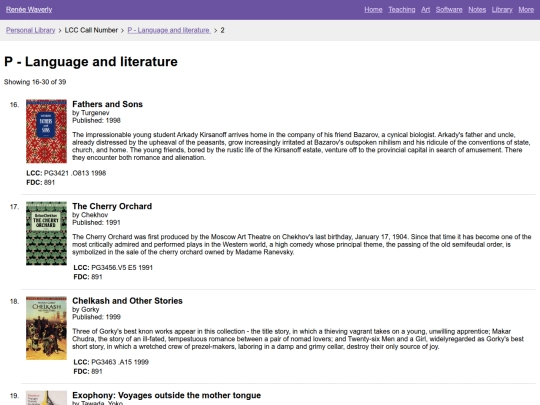The height and width of the screenshot is (405, 540).
Task: Select the author line 'by Chekhov'
Action: [x=90, y=215]
